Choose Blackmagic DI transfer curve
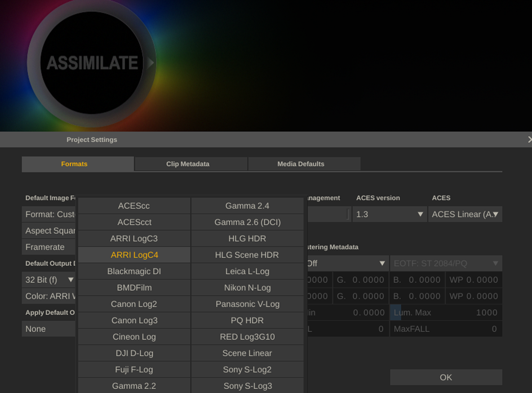This screenshot has width=532, height=393. point(134,271)
